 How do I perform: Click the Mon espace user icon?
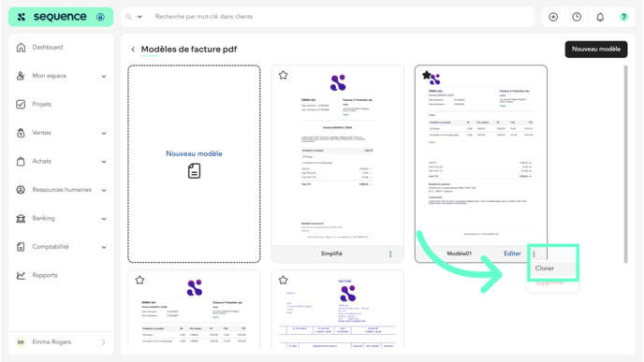pos(21,76)
